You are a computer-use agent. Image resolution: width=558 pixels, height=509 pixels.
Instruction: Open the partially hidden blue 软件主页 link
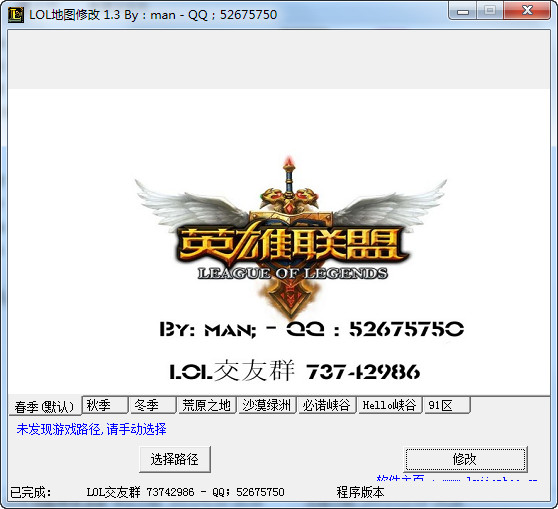click(x=457, y=478)
